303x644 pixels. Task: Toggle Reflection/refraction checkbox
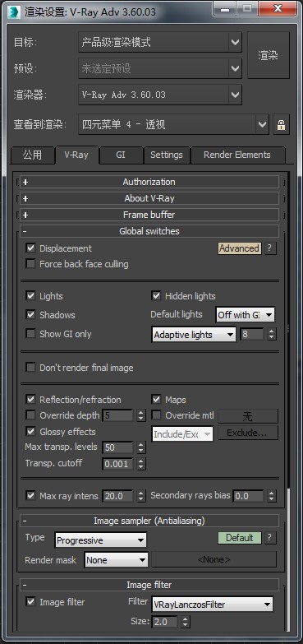[x=30, y=399]
